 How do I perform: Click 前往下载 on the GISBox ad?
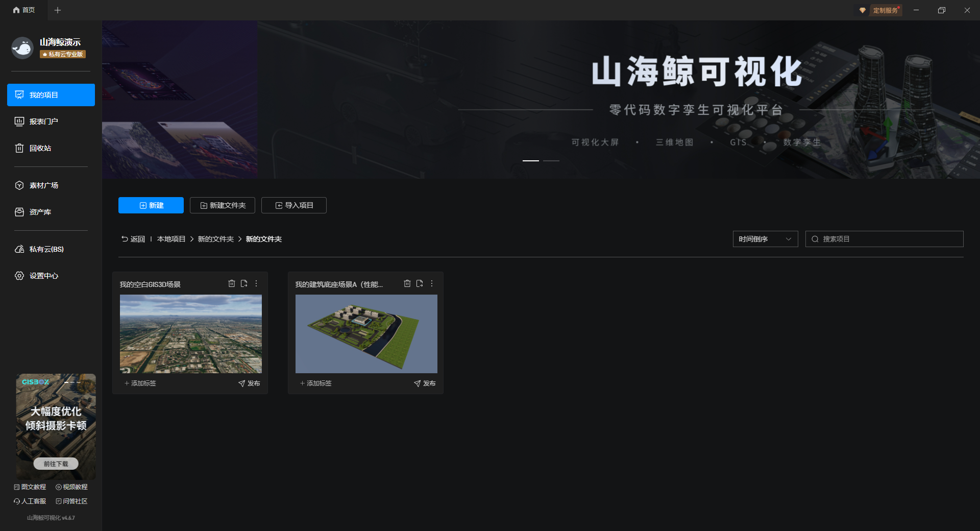(56, 464)
